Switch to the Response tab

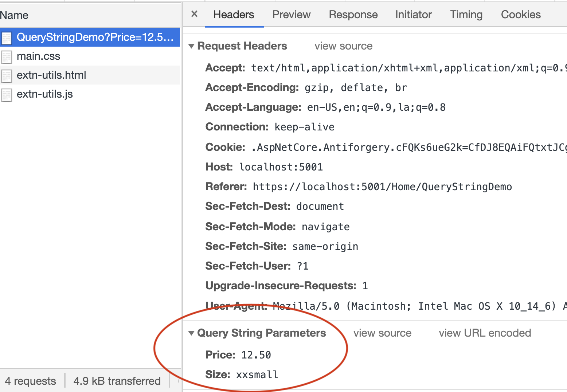[x=353, y=15]
